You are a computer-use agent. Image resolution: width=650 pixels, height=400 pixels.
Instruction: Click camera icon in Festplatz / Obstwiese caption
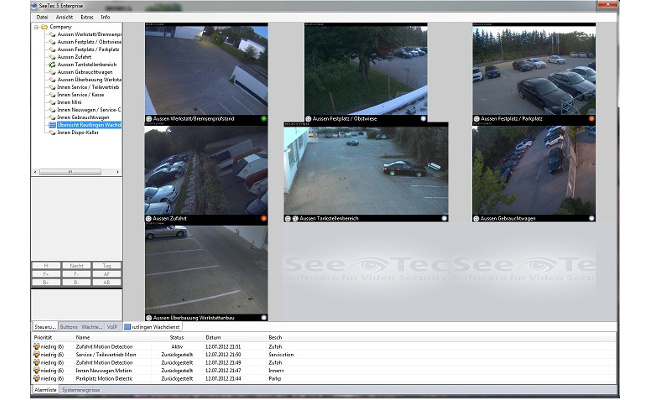point(308,119)
